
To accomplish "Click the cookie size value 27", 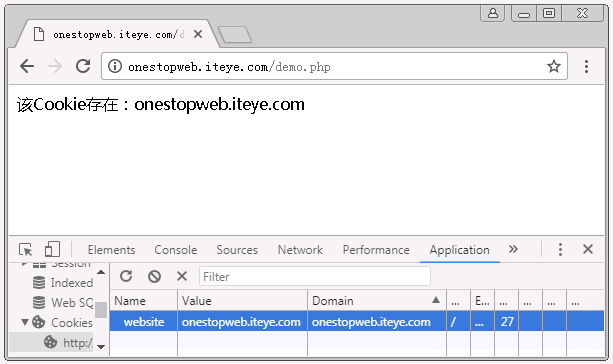I will click(507, 322).
